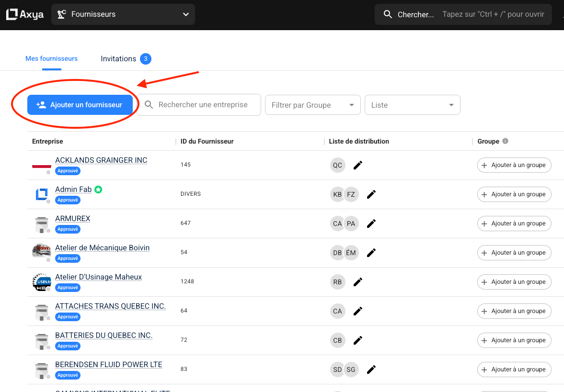Open the BERENDSEN FLUID POWER LTE link
The width and height of the screenshot is (564, 392).
[108, 365]
